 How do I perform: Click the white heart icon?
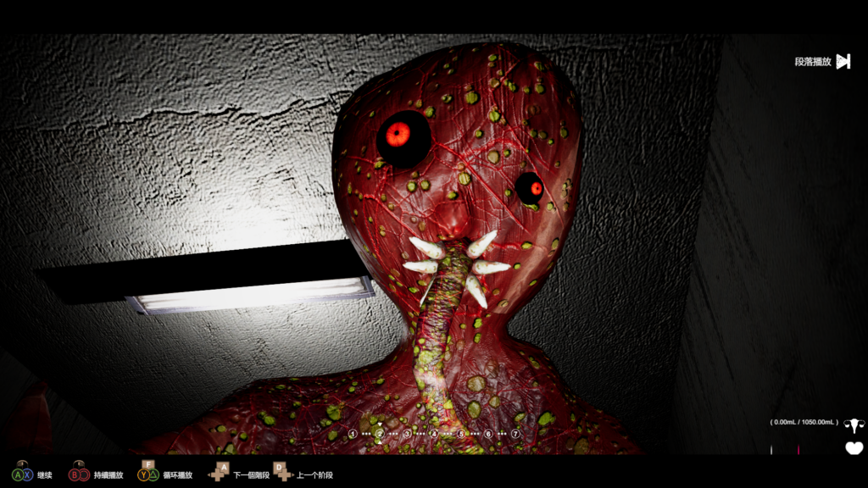tap(854, 448)
